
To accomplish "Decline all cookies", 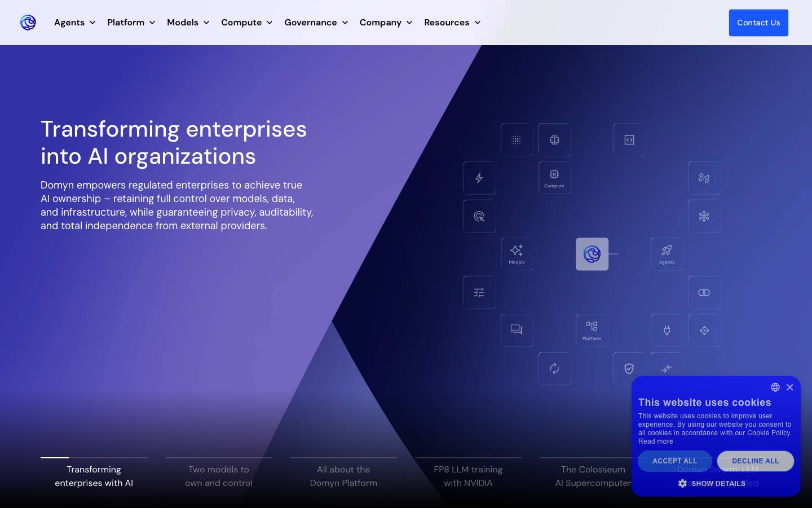I will [x=756, y=461].
